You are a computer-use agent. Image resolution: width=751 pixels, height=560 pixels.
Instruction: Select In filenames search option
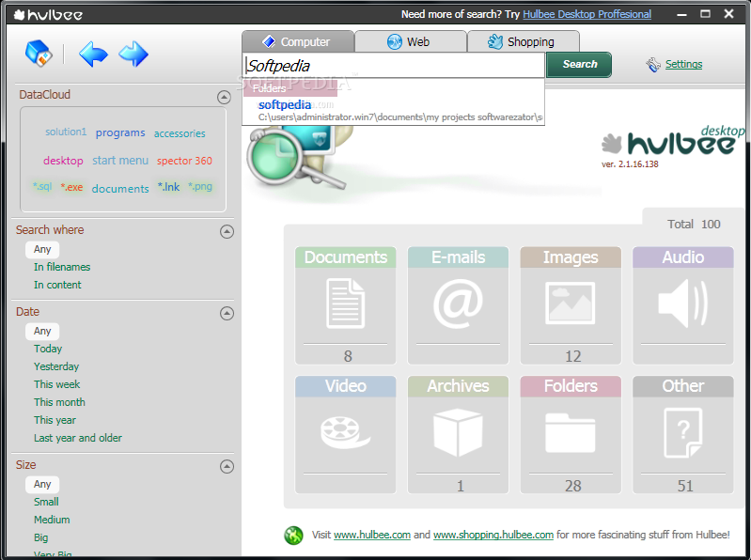coord(62,267)
